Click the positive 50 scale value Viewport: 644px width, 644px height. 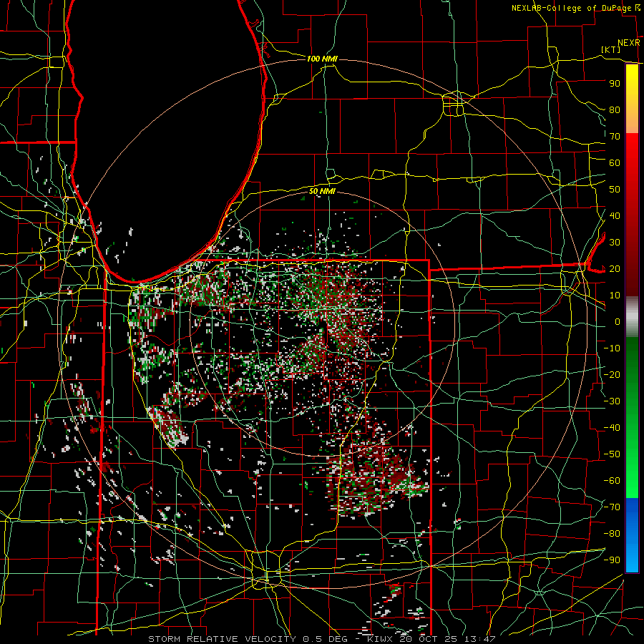[x=615, y=190]
